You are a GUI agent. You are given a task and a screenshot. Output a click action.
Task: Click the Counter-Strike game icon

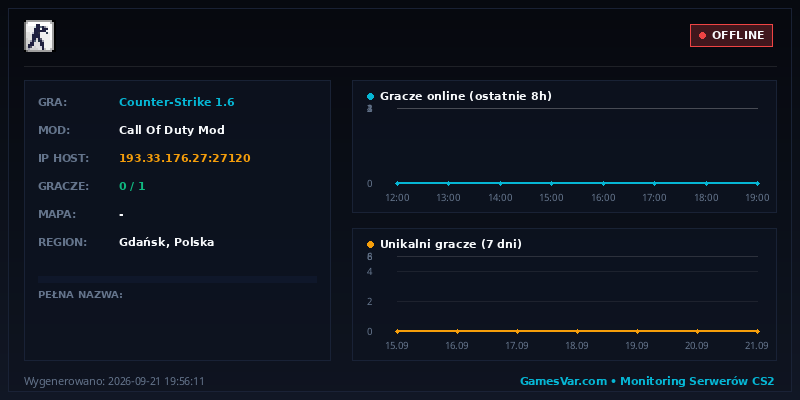click(x=39, y=36)
